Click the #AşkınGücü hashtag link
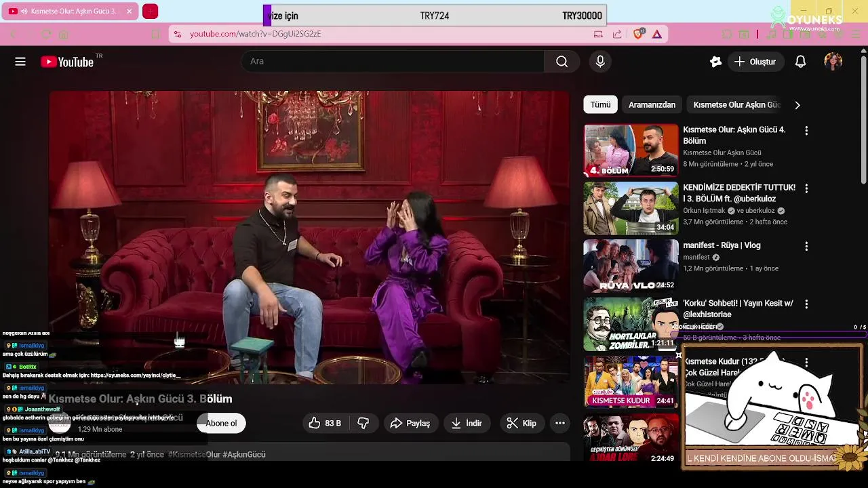 (x=245, y=454)
